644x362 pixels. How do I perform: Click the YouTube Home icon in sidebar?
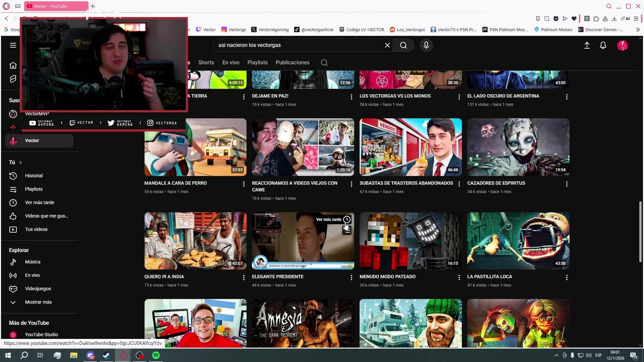click(13, 65)
